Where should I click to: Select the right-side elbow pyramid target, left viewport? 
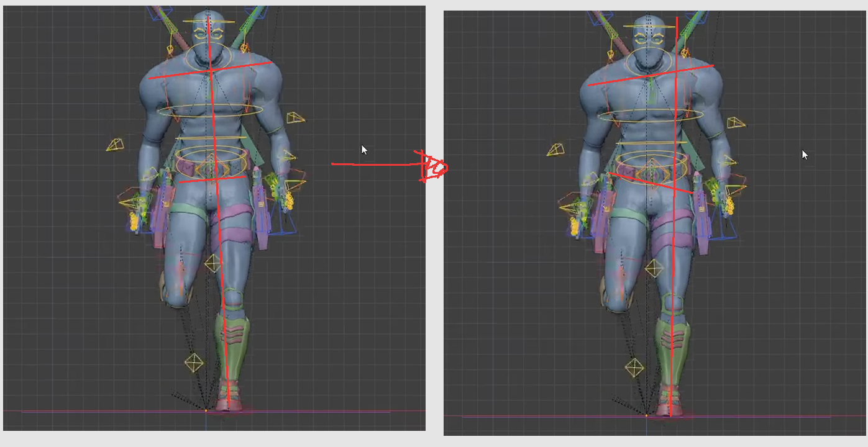(x=296, y=117)
